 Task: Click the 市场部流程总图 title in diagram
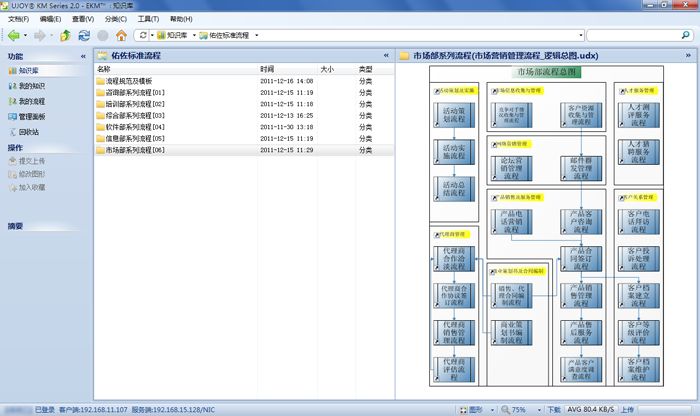pos(546,72)
